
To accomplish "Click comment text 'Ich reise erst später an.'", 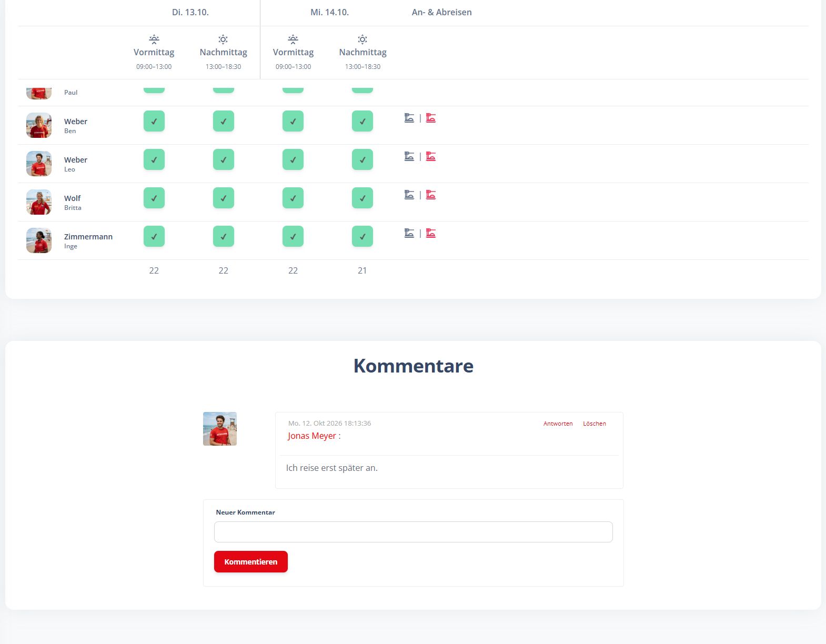I will click(x=332, y=468).
